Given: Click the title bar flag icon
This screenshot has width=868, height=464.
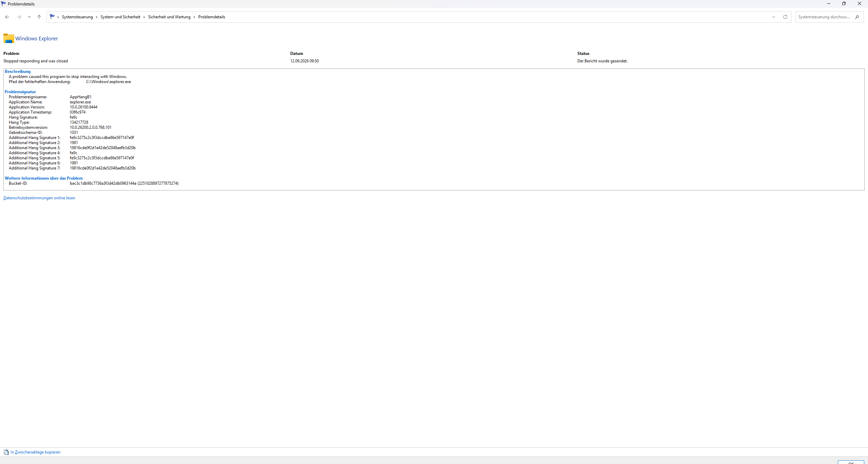Looking at the screenshot, I should pos(3,4).
